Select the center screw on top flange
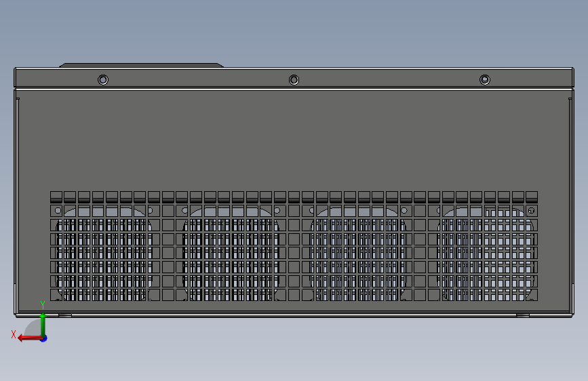 [294, 80]
